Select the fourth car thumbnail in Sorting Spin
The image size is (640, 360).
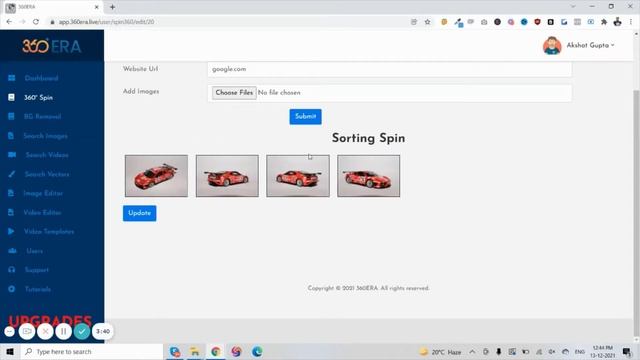369,176
